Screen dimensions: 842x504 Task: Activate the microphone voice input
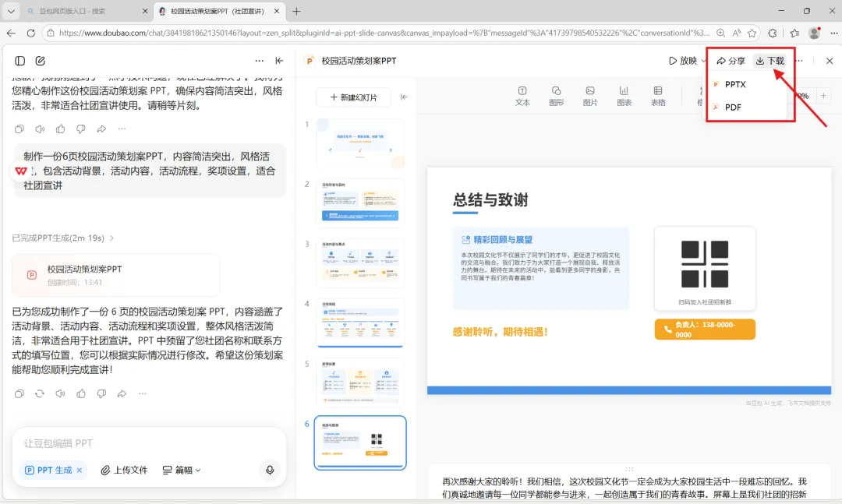tap(270, 470)
